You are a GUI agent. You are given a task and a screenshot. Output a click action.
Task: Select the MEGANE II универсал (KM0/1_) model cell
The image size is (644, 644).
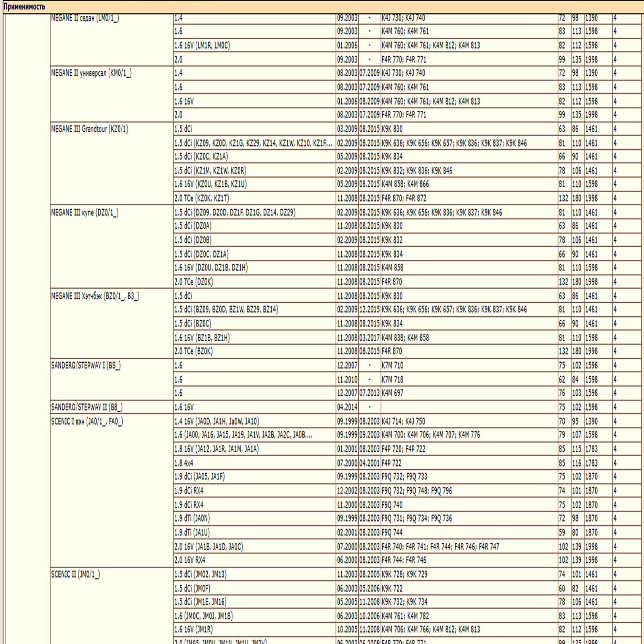(91, 73)
